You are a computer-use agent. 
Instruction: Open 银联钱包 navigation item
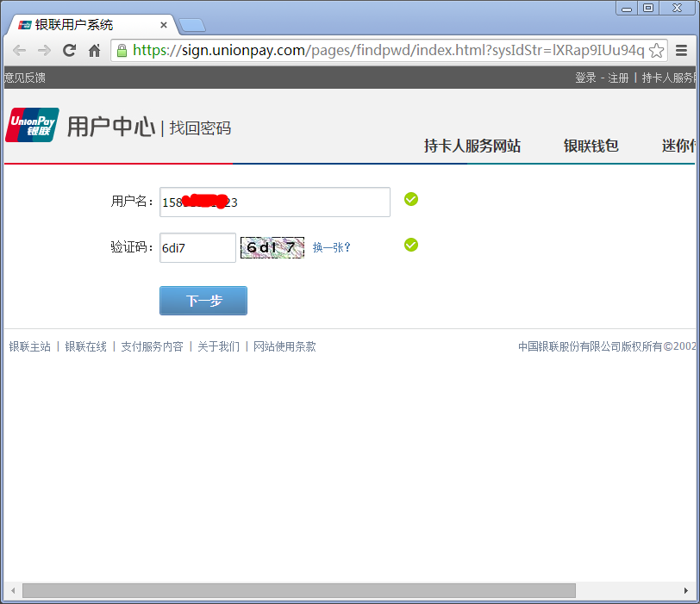tap(591, 146)
